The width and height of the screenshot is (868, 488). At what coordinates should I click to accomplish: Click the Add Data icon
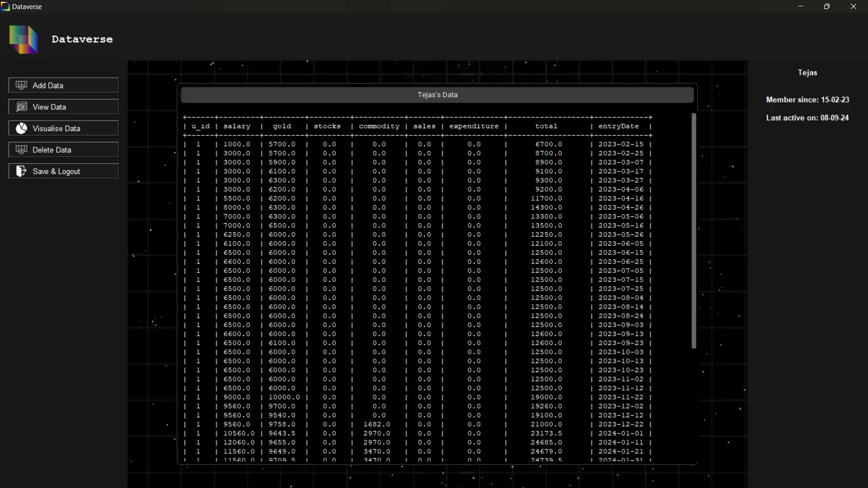coord(21,85)
